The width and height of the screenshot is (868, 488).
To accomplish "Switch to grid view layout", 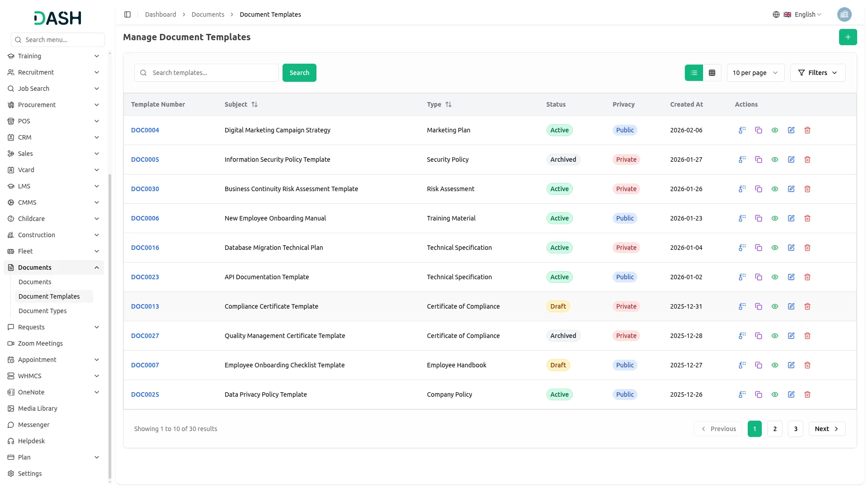I will pyautogui.click(x=712, y=72).
